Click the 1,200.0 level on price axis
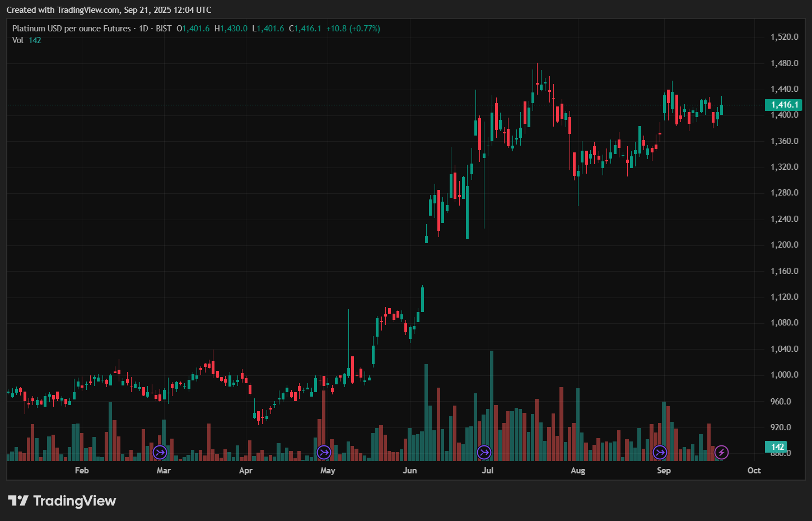812x521 pixels. tap(784, 245)
